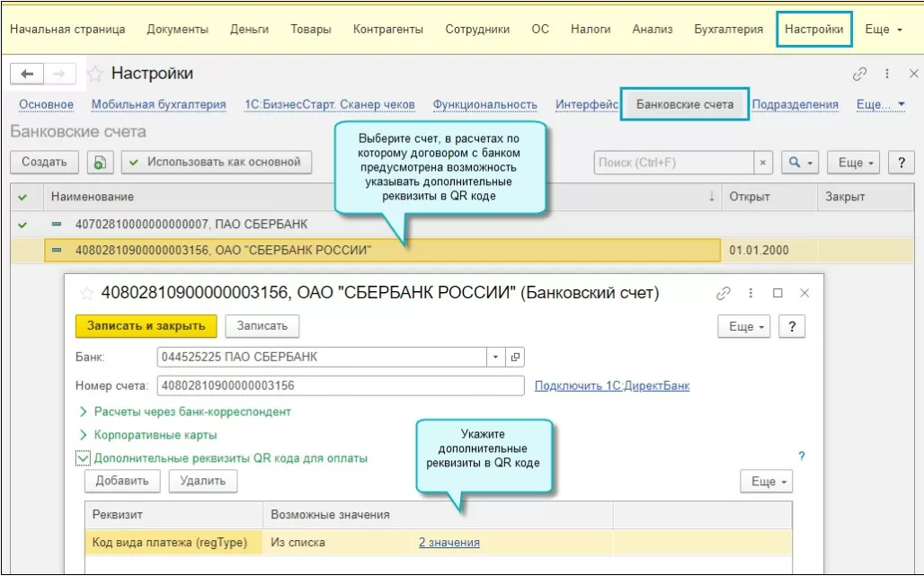Clear the search field with the x
The height and width of the screenshot is (576, 924).
[762, 163]
